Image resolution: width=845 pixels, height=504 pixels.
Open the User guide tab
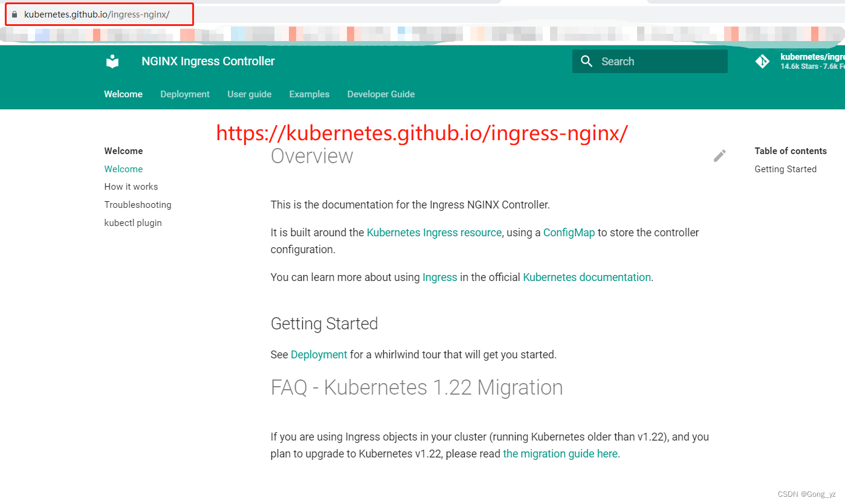250,94
